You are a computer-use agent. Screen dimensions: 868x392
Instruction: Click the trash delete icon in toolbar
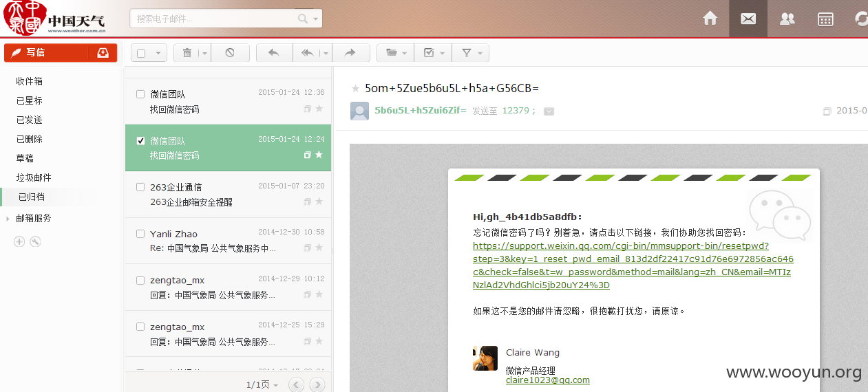coord(187,53)
